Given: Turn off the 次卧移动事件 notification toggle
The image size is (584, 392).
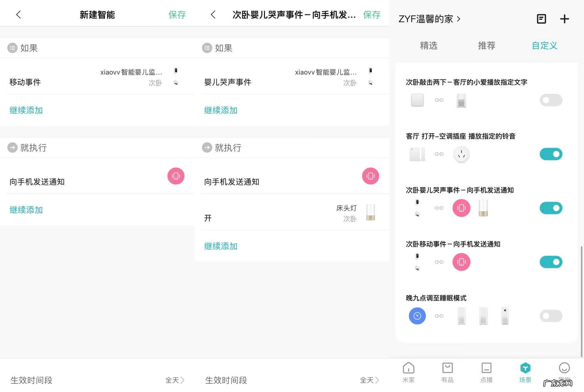Looking at the screenshot, I should coord(551,262).
